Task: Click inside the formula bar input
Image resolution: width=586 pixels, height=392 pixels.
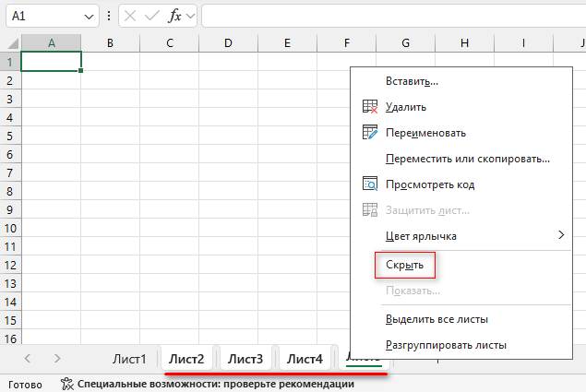Action: tap(388, 17)
